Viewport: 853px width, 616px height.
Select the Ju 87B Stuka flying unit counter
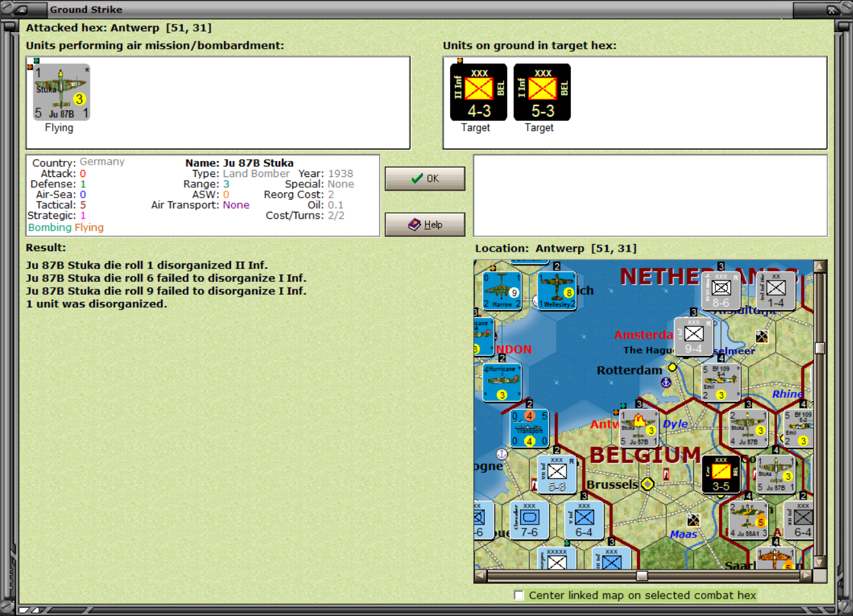(x=62, y=92)
